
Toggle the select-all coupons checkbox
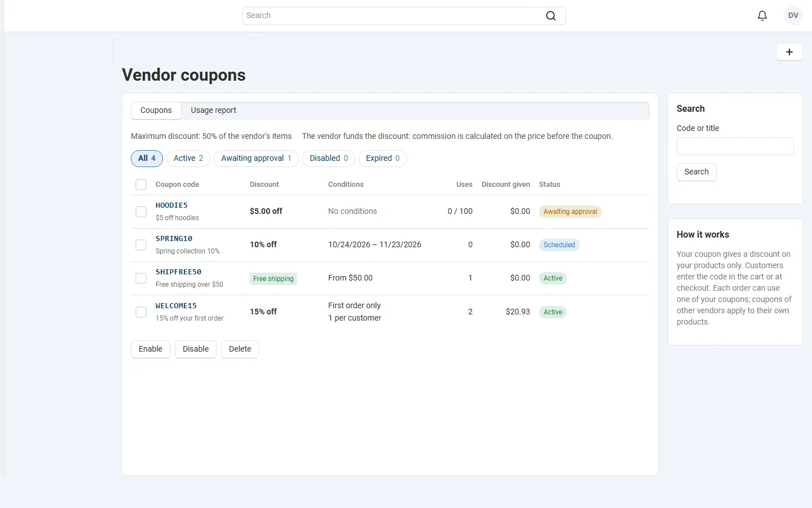point(141,185)
